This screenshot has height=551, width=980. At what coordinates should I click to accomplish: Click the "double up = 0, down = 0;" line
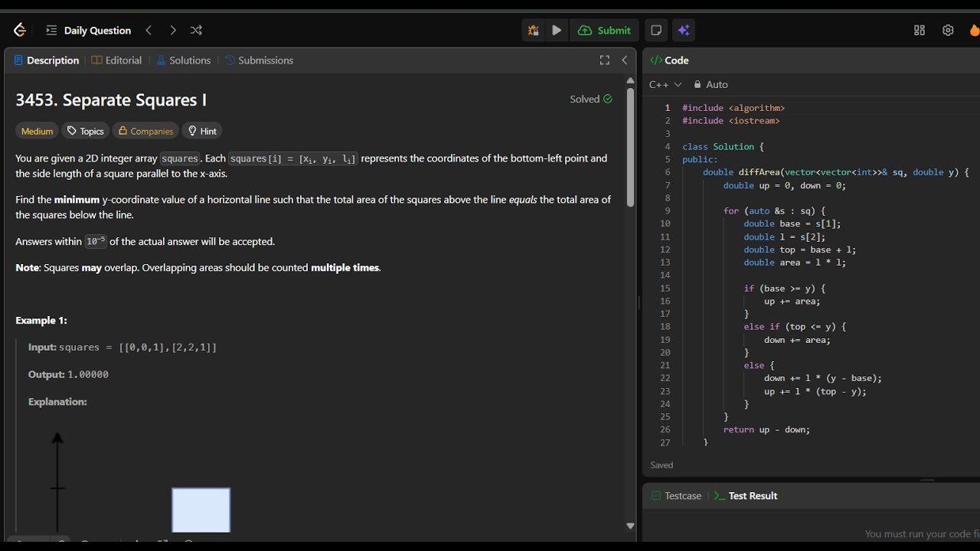pos(785,185)
